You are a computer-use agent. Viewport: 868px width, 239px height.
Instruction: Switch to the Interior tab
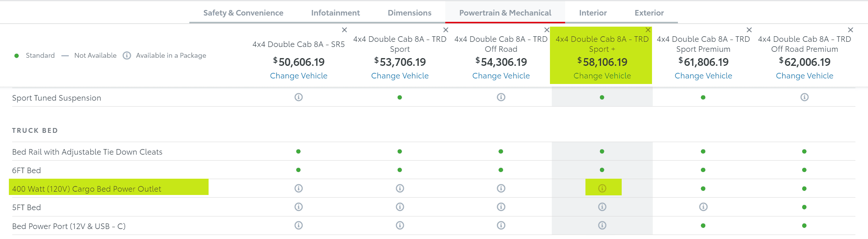click(x=593, y=13)
